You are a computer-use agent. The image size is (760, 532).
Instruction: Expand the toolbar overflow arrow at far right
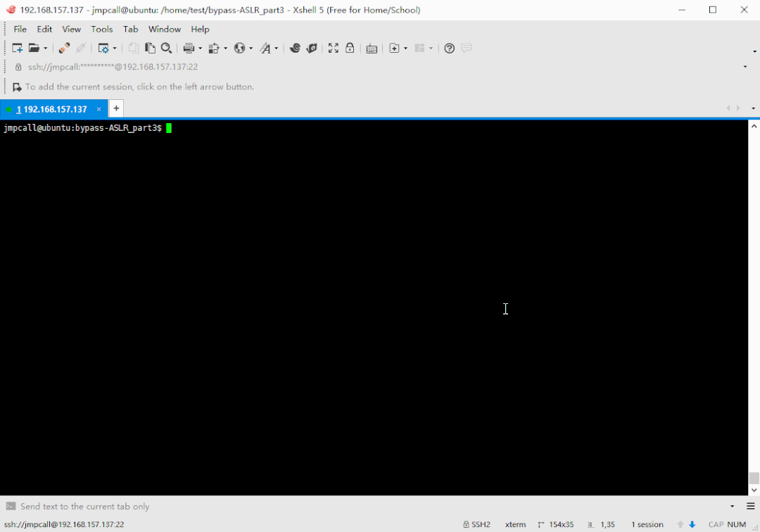[754, 51]
